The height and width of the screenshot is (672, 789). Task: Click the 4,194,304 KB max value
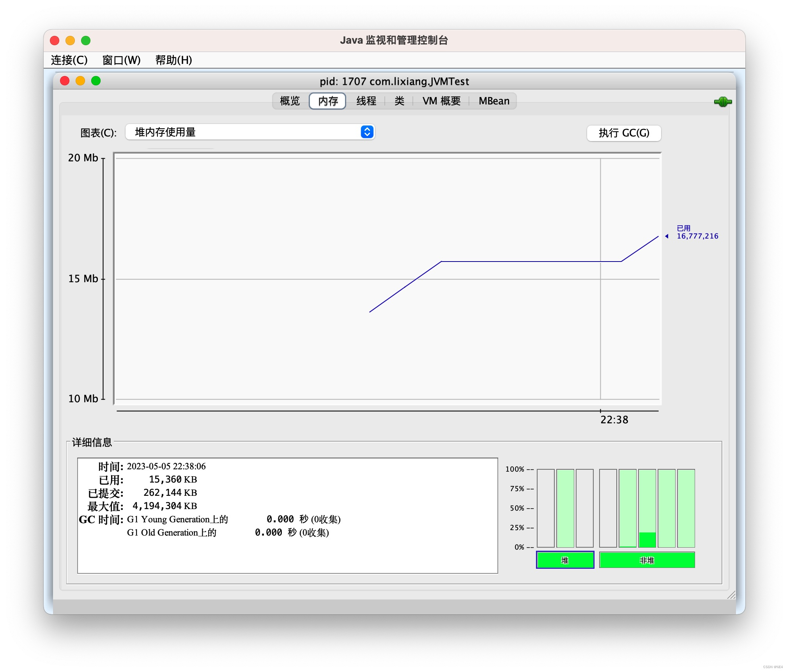(x=165, y=506)
